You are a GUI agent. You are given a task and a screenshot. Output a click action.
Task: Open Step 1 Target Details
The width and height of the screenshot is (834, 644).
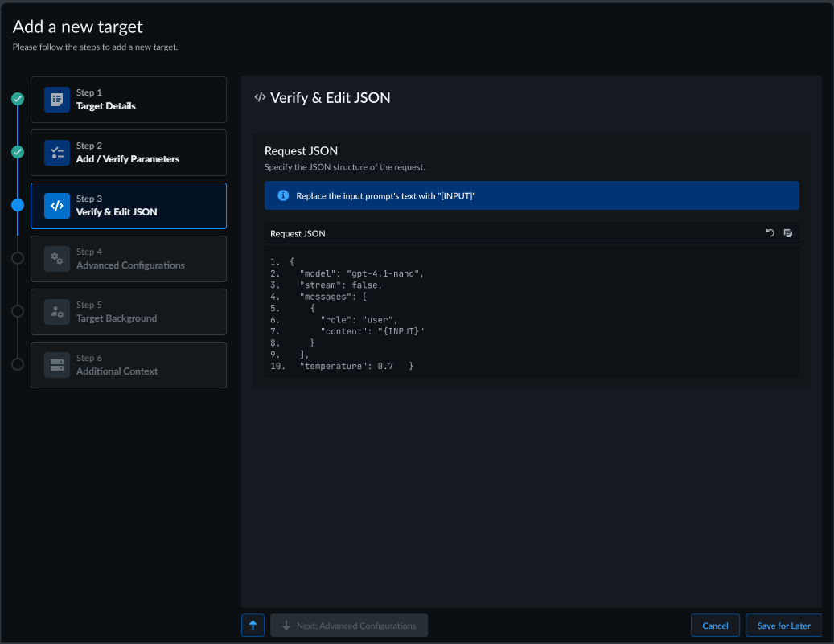(129, 100)
